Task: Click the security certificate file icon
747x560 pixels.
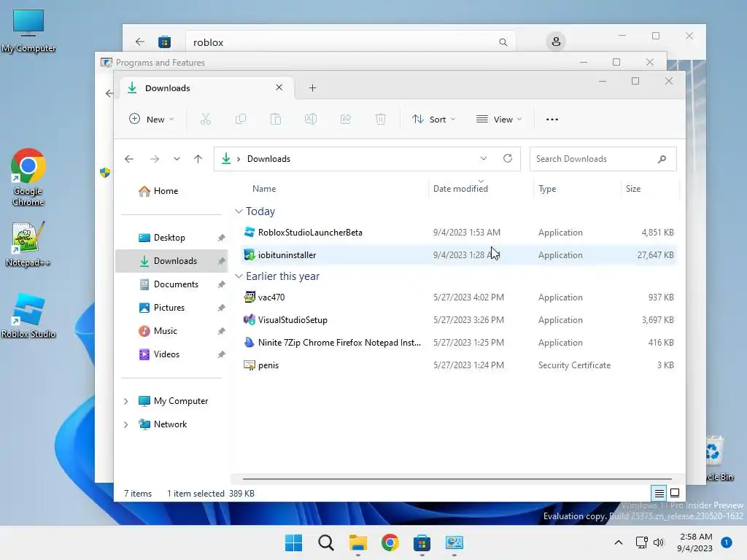Action: 249,365
